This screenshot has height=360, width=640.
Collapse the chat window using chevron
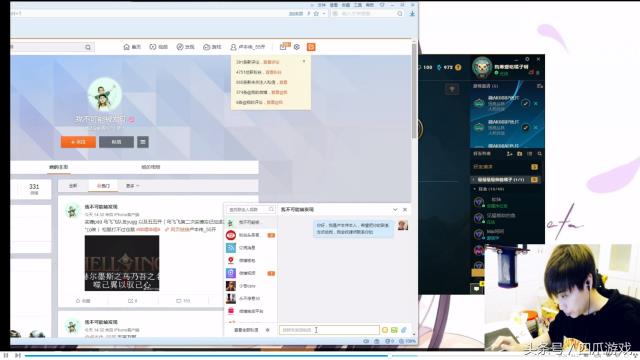coord(395,209)
